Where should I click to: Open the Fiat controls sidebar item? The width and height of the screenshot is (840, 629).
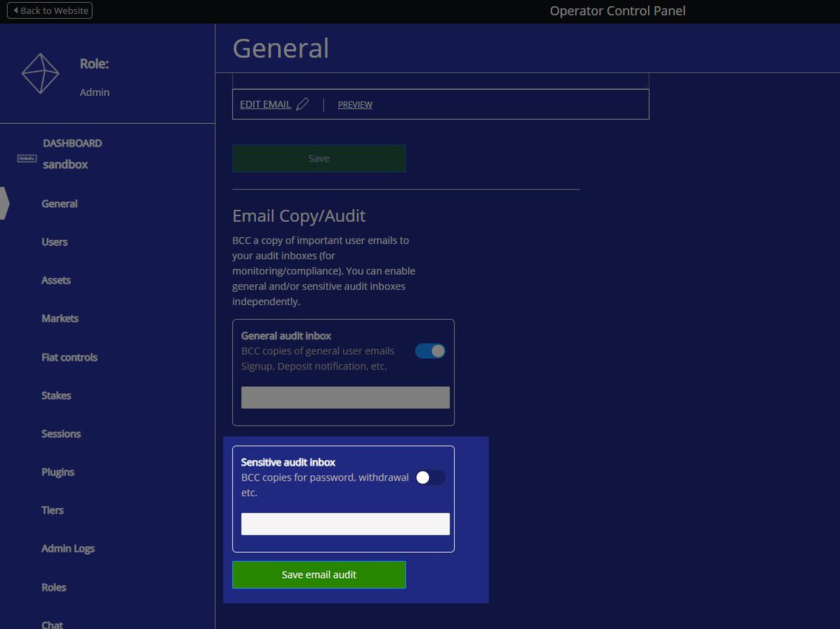tap(69, 357)
